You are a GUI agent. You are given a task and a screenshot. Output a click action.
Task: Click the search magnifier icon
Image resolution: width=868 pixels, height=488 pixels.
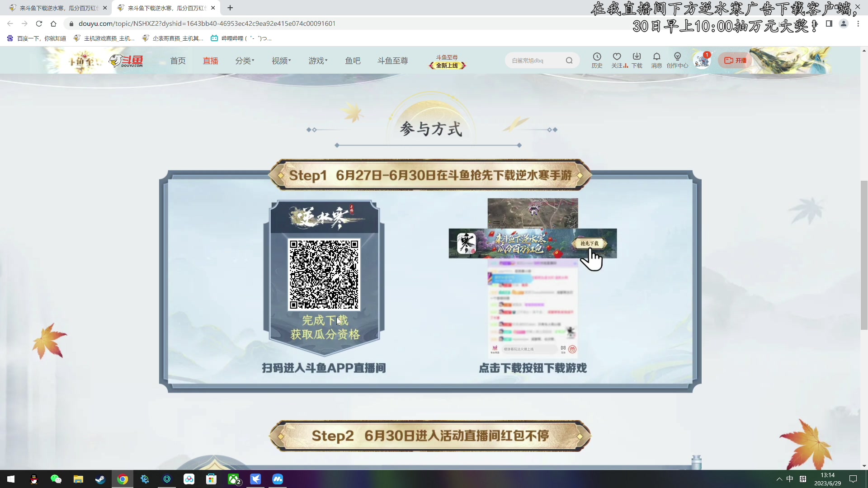point(569,61)
